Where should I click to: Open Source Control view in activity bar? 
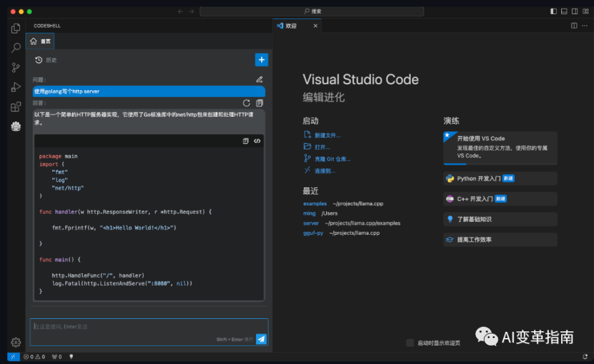pyautogui.click(x=16, y=67)
